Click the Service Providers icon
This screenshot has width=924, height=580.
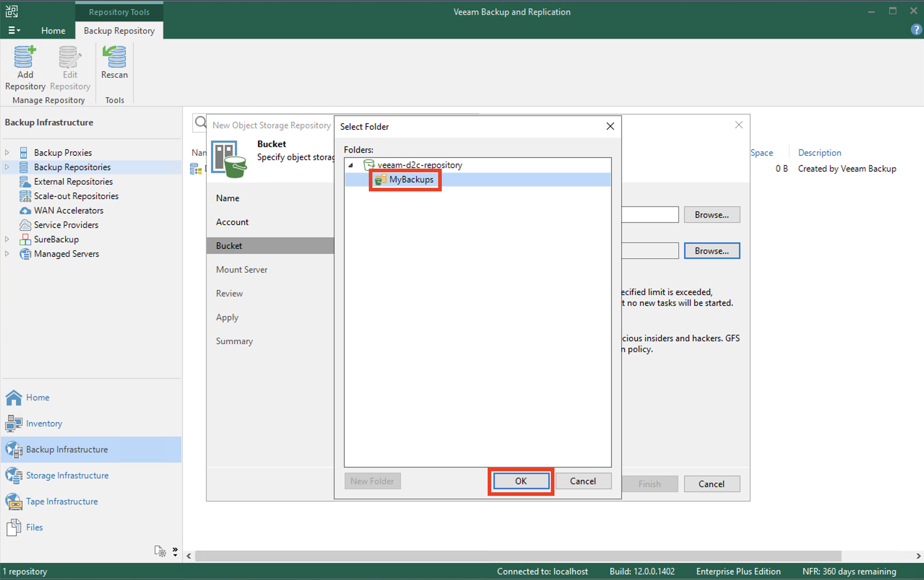coord(25,225)
